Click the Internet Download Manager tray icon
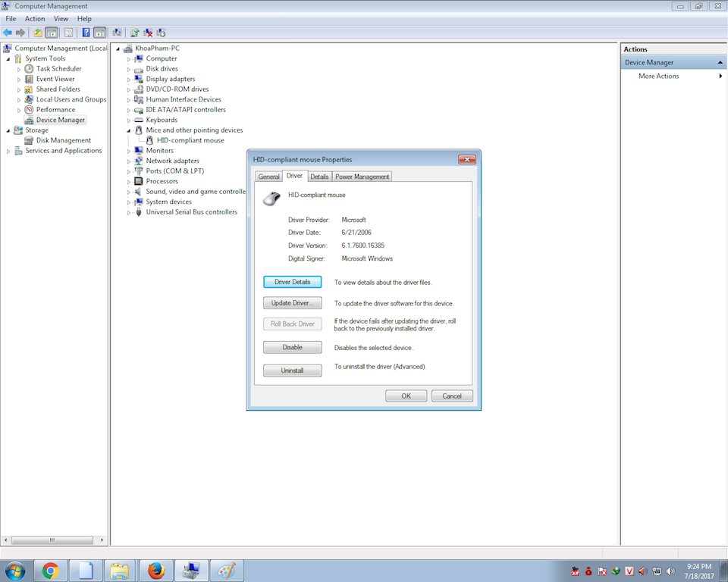 (x=616, y=571)
